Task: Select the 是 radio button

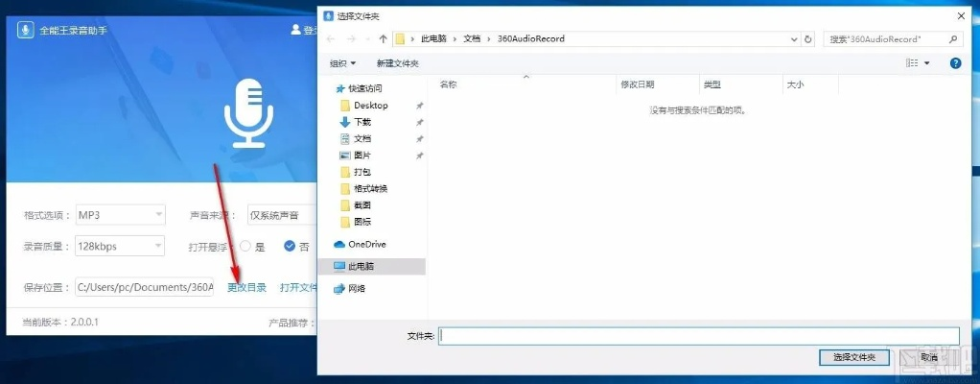Action: [245, 246]
